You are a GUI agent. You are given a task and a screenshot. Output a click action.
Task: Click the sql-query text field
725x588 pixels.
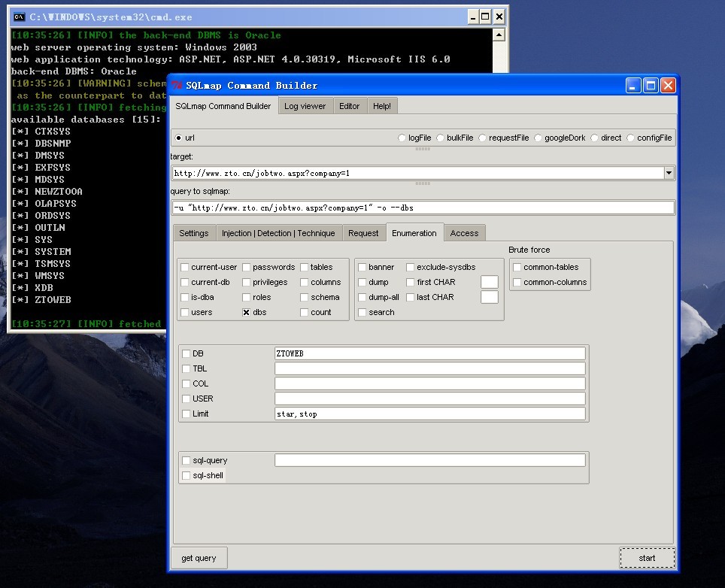[x=430, y=460]
